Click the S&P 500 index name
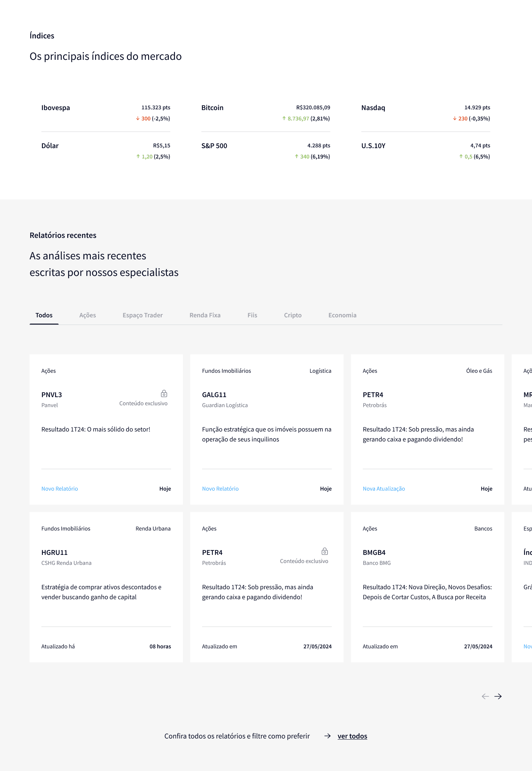The image size is (532, 771). [214, 146]
